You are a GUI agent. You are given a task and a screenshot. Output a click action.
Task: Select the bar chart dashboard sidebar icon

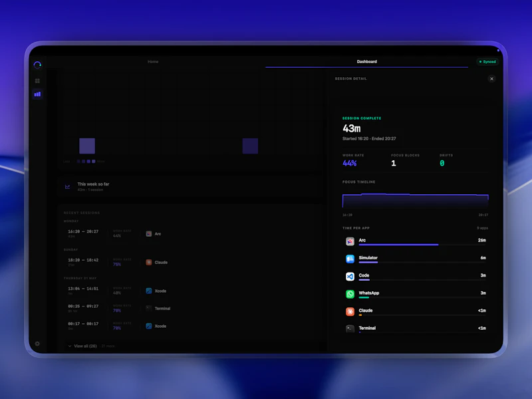(x=37, y=94)
